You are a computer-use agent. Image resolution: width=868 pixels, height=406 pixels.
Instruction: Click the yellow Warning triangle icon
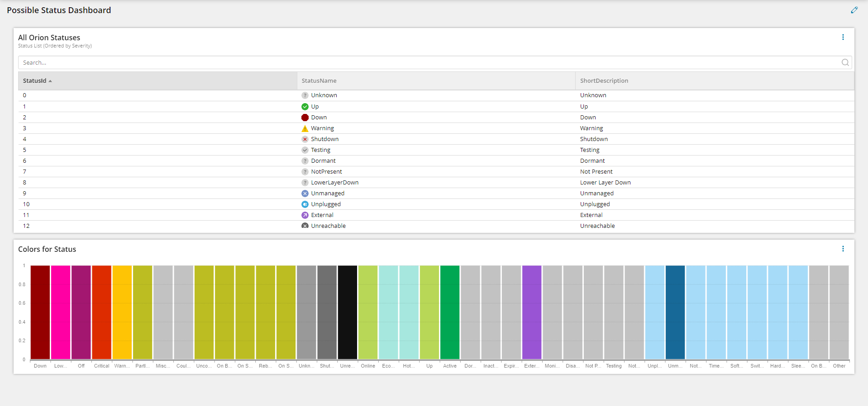click(305, 128)
